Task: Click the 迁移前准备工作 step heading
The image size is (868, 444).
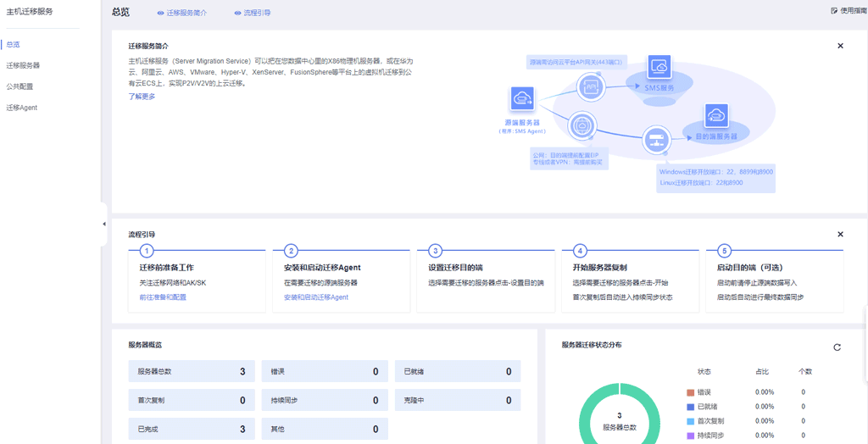Action: (x=167, y=268)
